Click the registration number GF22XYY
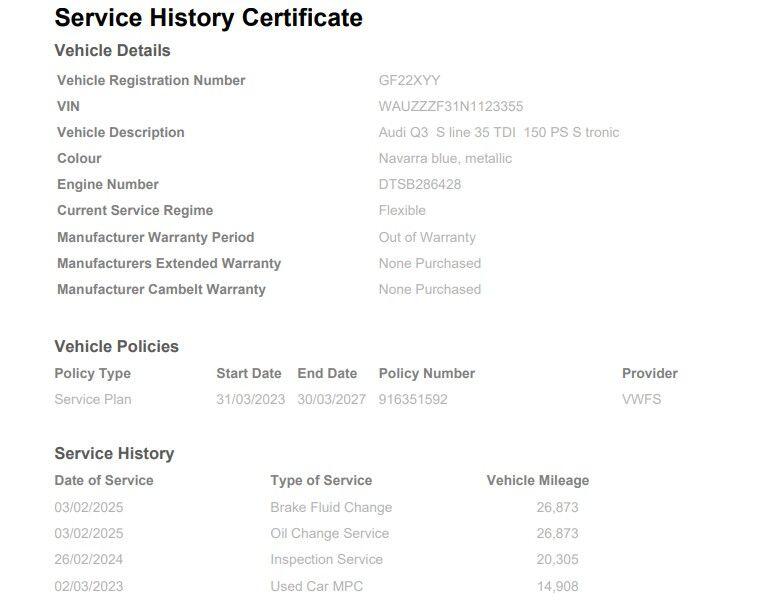The height and width of the screenshot is (606, 779). point(409,80)
